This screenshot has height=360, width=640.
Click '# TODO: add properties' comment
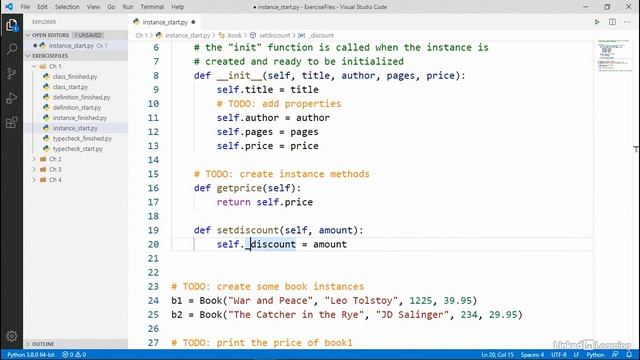coord(279,104)
